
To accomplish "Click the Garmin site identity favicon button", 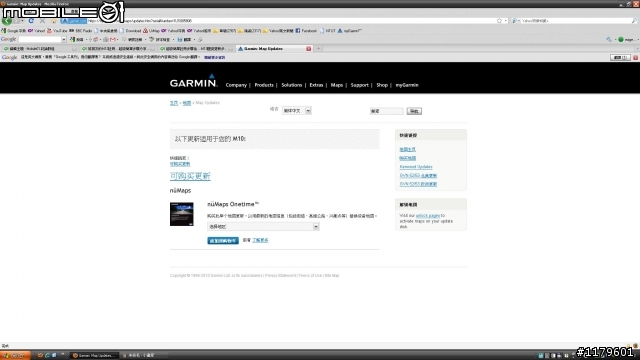I will click(73, 20).
